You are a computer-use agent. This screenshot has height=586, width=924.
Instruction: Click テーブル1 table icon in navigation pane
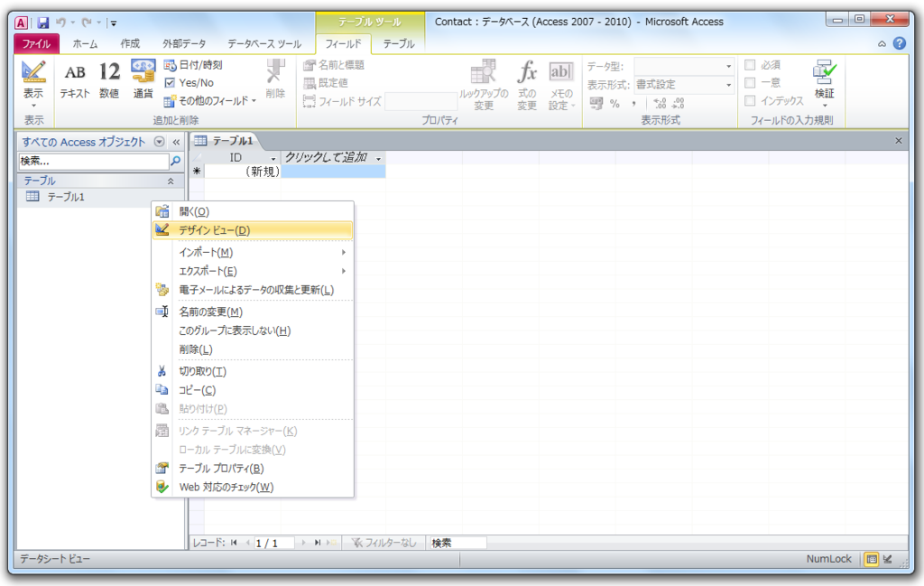pos(32,196)
